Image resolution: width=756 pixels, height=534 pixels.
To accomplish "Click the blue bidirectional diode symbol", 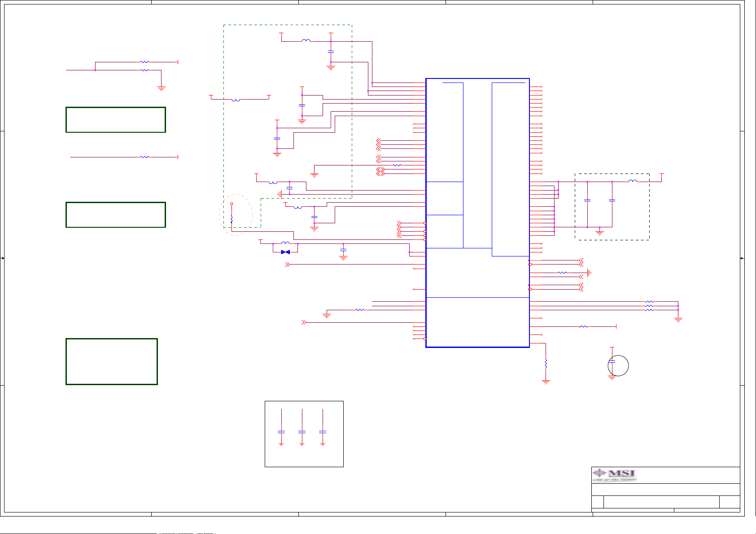I will tap(285, 252).
